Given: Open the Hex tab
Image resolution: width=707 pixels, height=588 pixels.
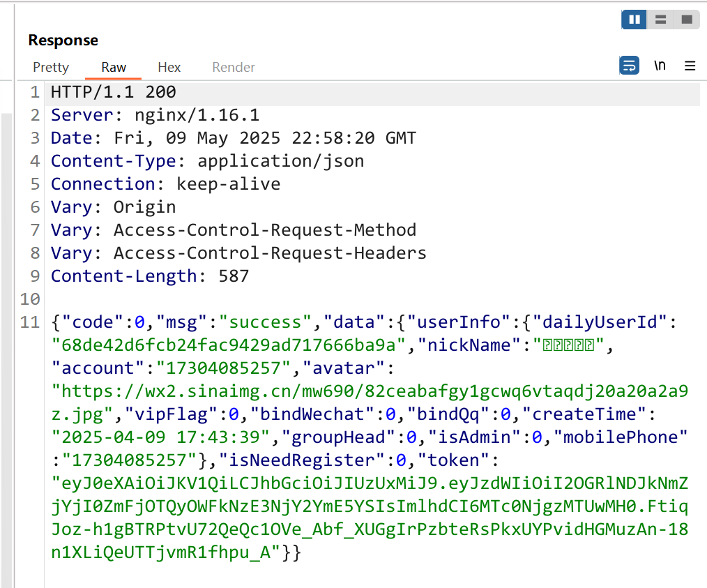Looking at the screenshot, I should 169,68.
